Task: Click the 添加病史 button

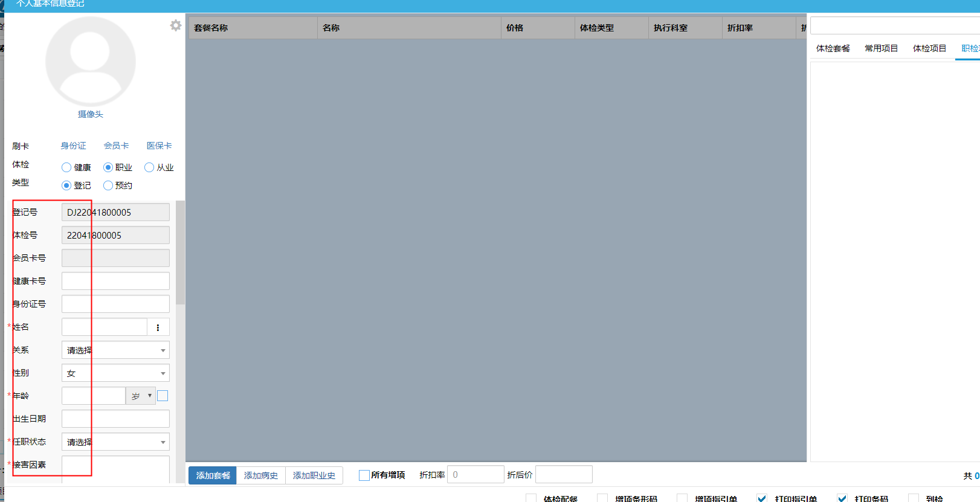Action: (x=261, y=475)
